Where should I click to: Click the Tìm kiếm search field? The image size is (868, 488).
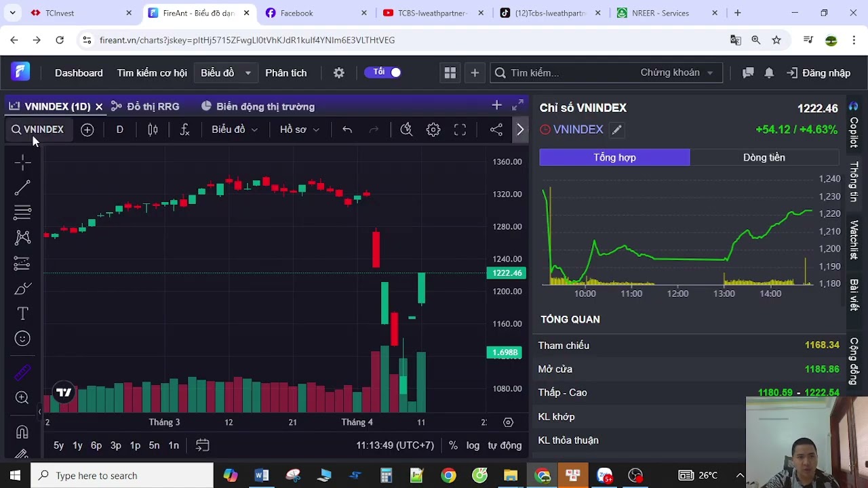563,73
